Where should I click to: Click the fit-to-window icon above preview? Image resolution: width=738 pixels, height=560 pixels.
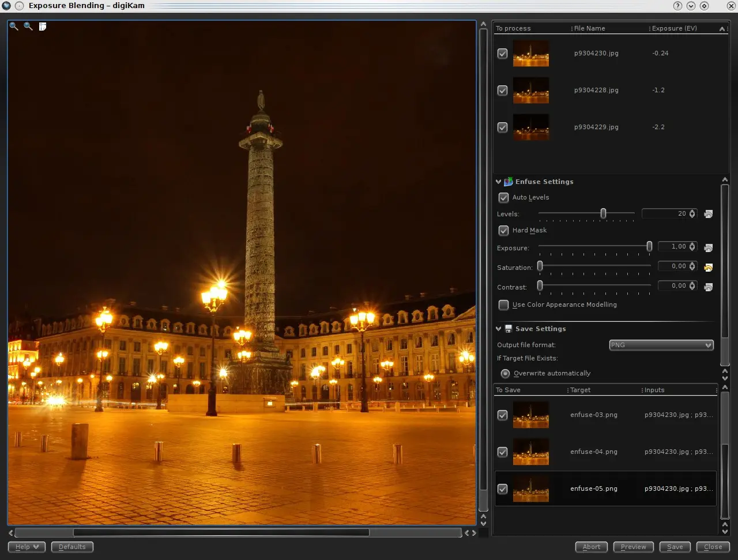(43, 27)
